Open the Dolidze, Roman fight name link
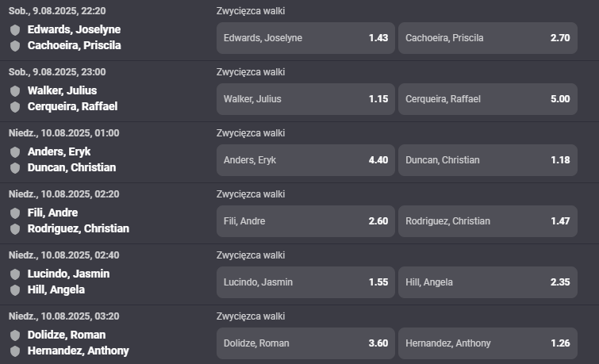Screen dimensions: 599x364 point(67,335)
